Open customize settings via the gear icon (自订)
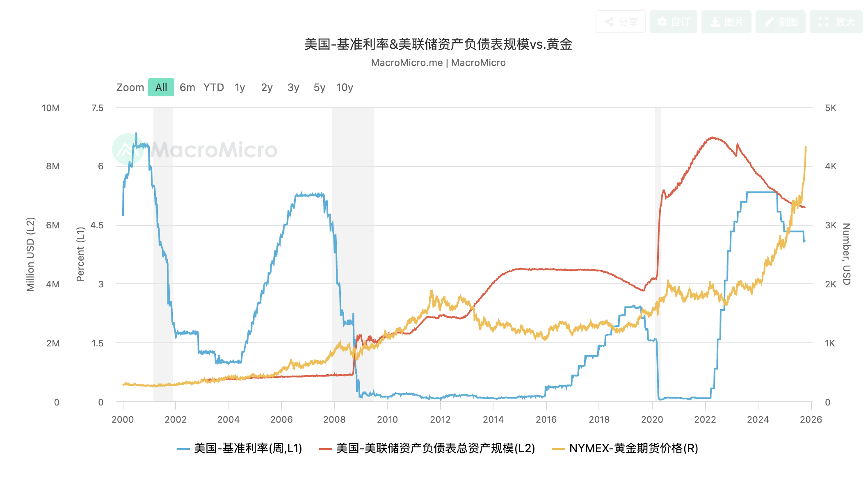 (x=673, y=22)
